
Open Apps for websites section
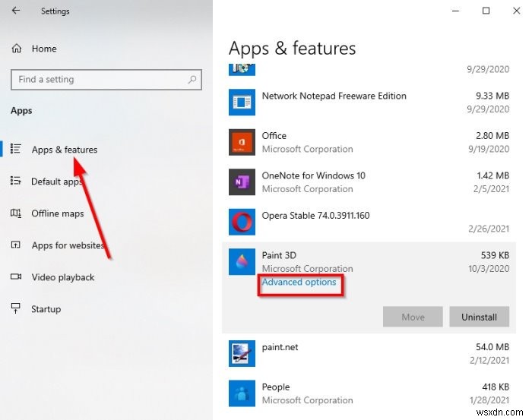(x=68, y=245)
